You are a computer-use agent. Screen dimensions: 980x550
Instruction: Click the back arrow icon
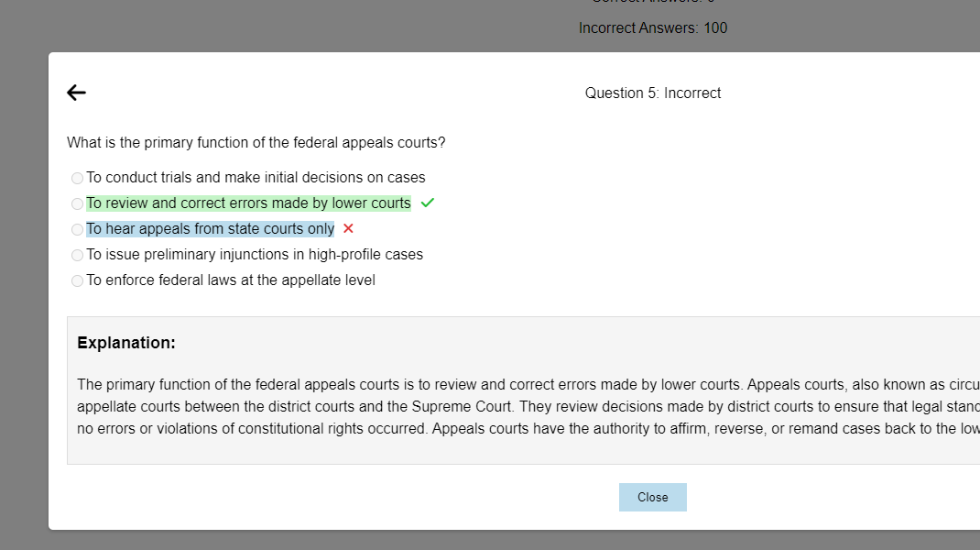pyautogui.click(x=77, y=93)
